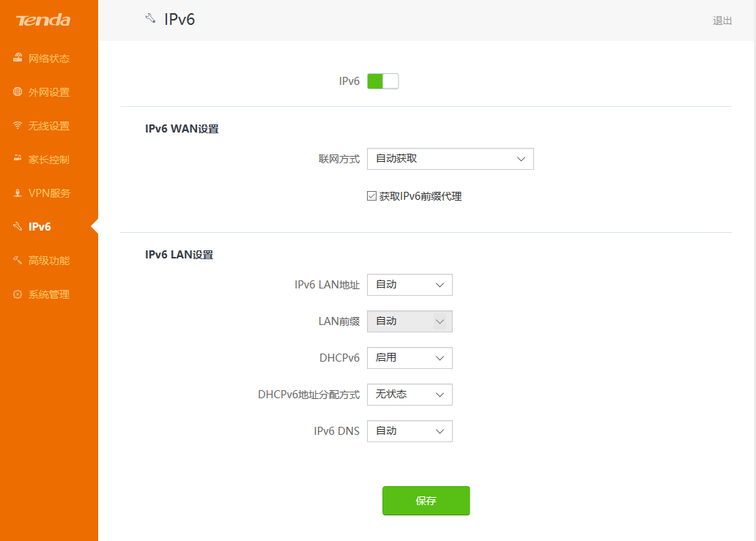Image resolution: width=756 pixels, height=541 pixels.
Task: Open the DHCPv6 dropdown
Action: pyautogui.click(x=409, y=358)
